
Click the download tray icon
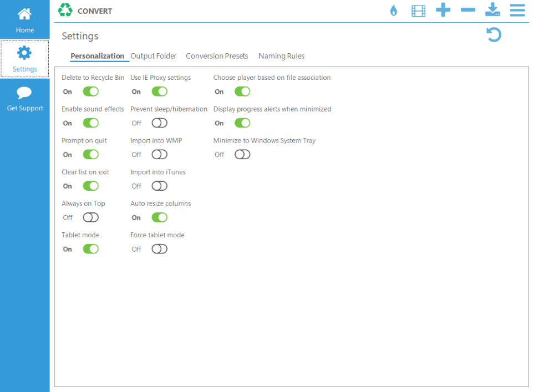(x=492, y=9)
